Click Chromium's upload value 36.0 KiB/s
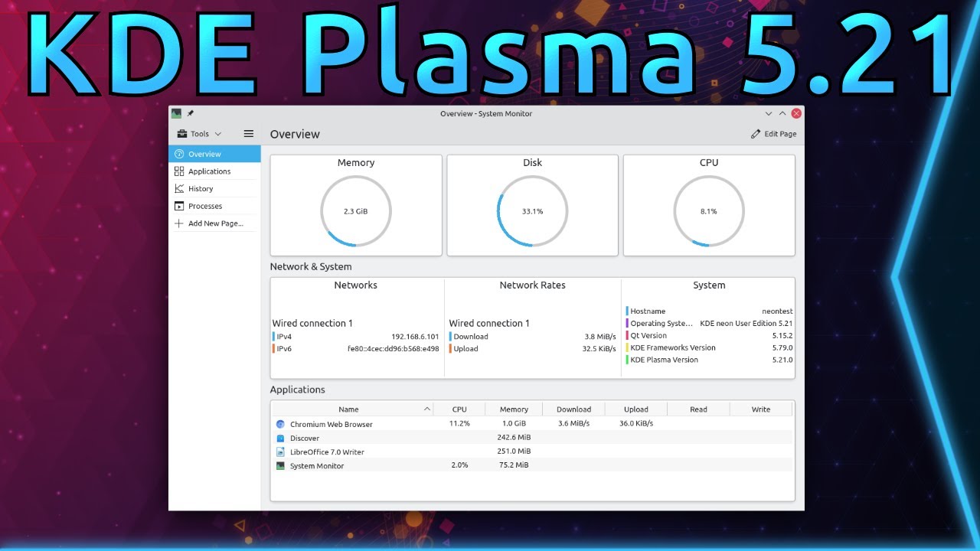The width and height of the screenshot is (980, 551). (x=636, y=423)
